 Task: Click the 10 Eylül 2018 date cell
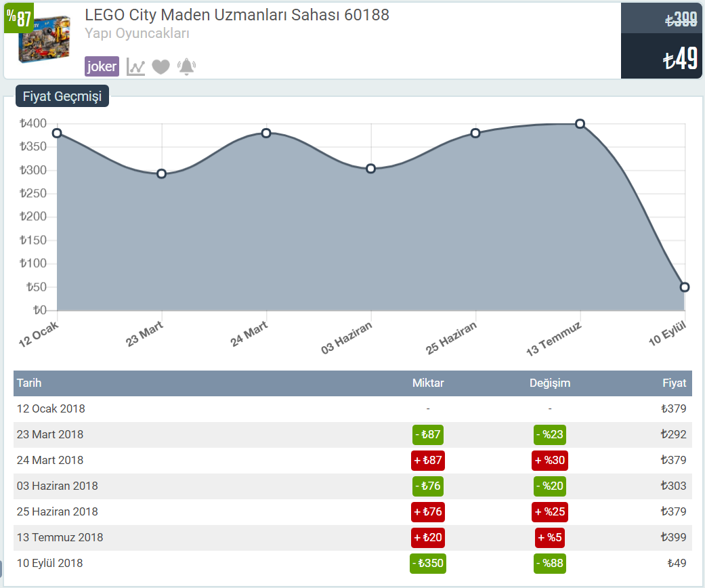coord(50,563)
